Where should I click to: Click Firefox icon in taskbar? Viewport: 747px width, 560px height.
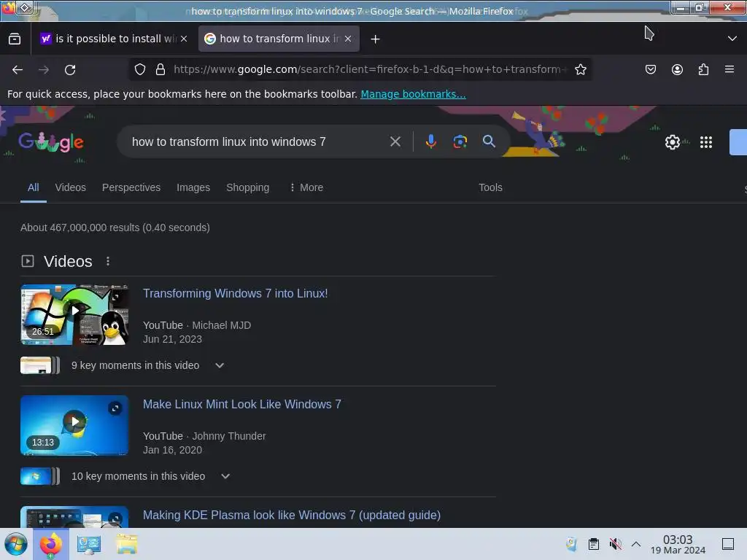coord(51,544)
